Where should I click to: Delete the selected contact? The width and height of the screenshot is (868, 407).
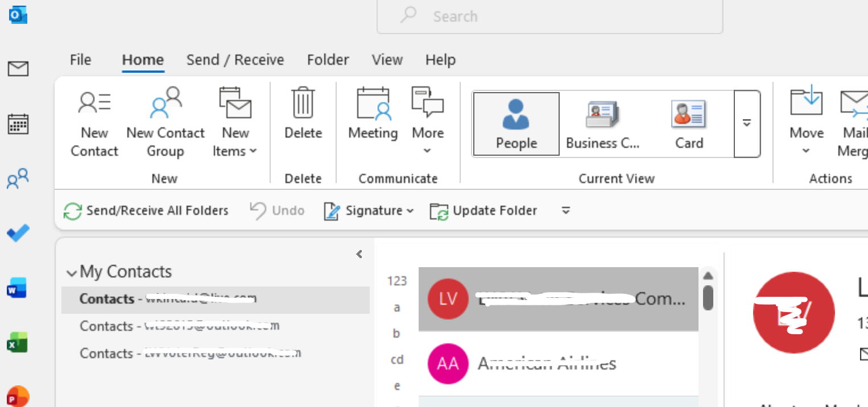303,114
